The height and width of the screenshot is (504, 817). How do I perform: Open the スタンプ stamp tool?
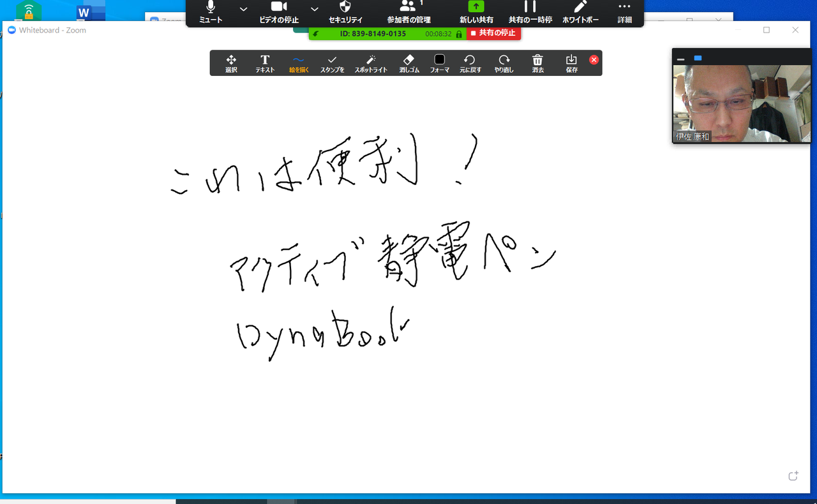click(332, 63)
